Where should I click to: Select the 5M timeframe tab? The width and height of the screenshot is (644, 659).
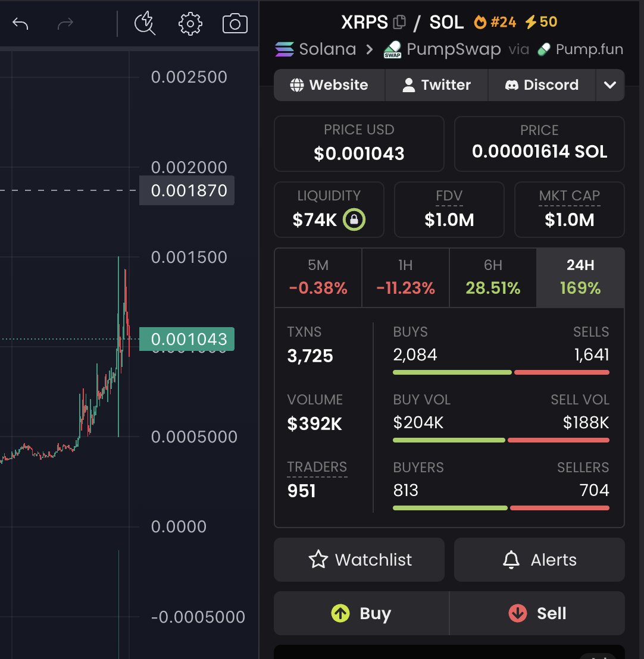click(318, 277)
